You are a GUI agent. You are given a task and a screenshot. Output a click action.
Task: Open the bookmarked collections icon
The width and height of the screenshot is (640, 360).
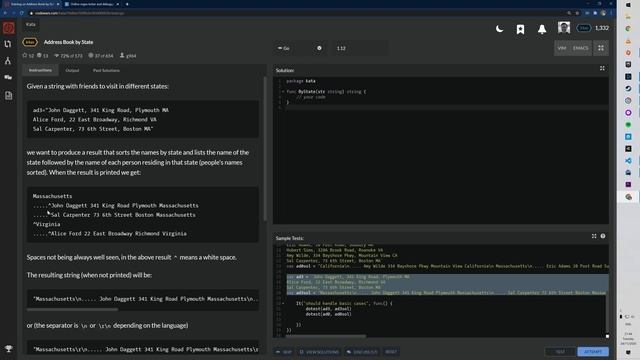(x=520, y=29)
